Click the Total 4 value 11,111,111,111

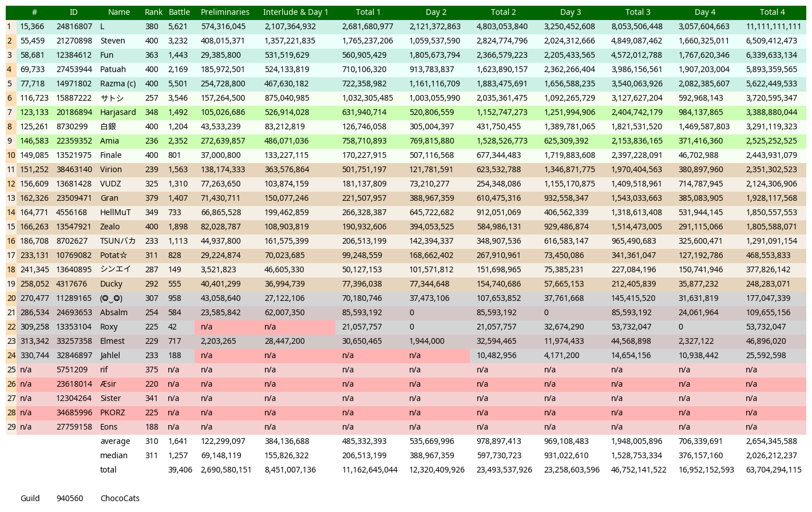pos(774,26)
